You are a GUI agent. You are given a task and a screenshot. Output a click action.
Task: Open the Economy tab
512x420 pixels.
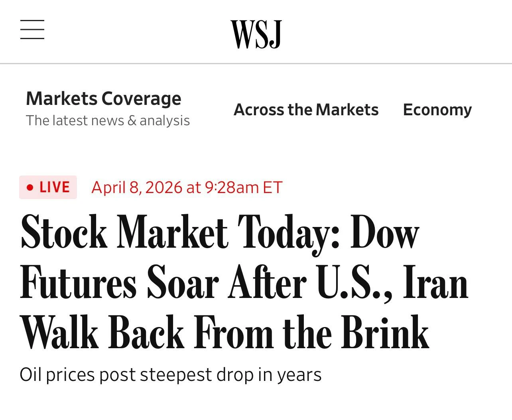coord(437,110)
